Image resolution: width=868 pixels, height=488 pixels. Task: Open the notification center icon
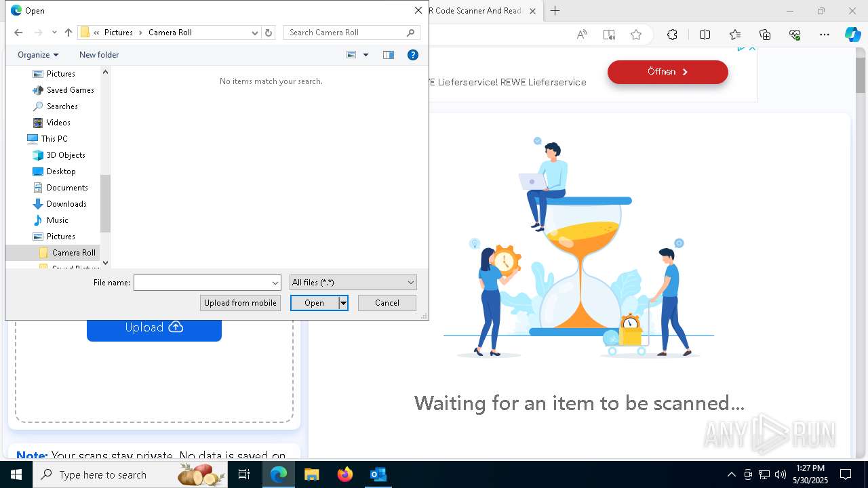pyautogui.click(x=846, y=474)
